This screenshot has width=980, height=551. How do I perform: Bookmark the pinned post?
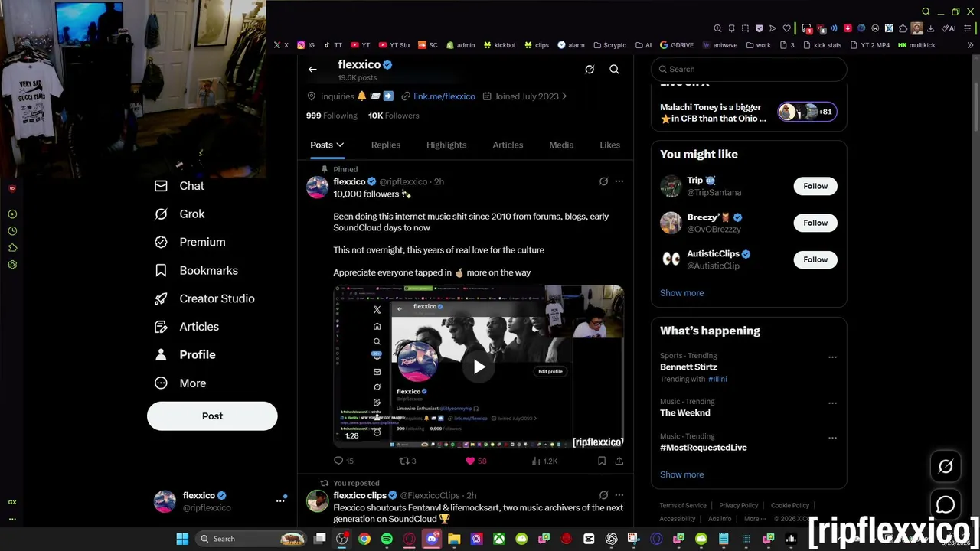coord(602,461)
